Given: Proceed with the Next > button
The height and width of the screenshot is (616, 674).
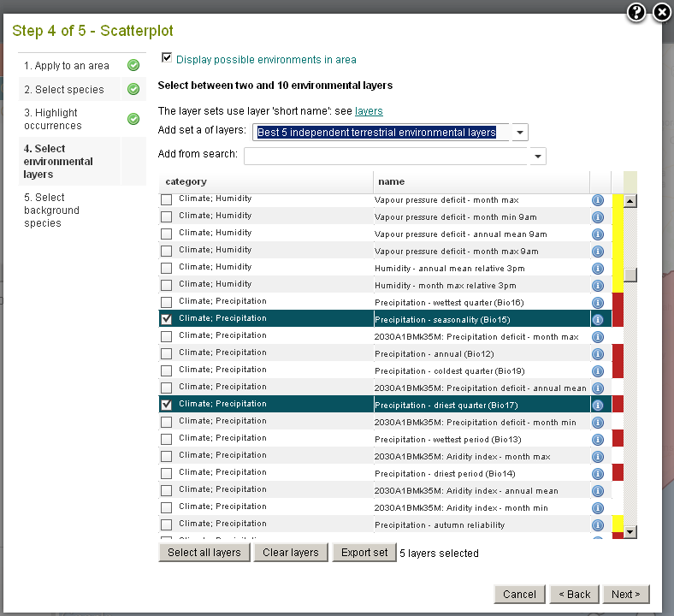Looking at the screenshot, I should (625, 595).
